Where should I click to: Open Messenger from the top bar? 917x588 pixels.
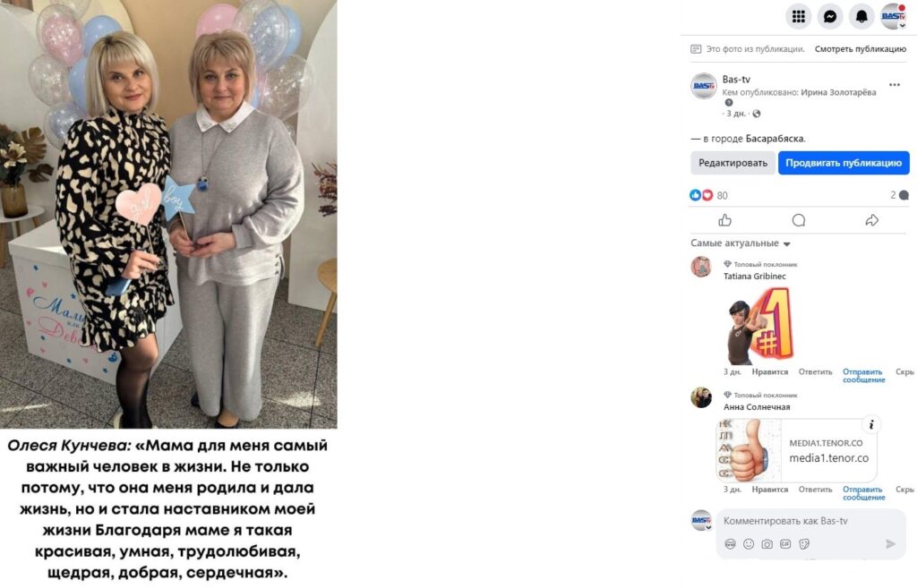click(830, 16)
